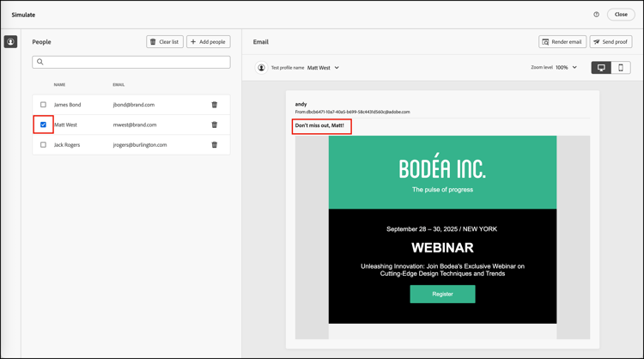Switch to desktop preview mode
644x359 pixels.
coord(601,68)
